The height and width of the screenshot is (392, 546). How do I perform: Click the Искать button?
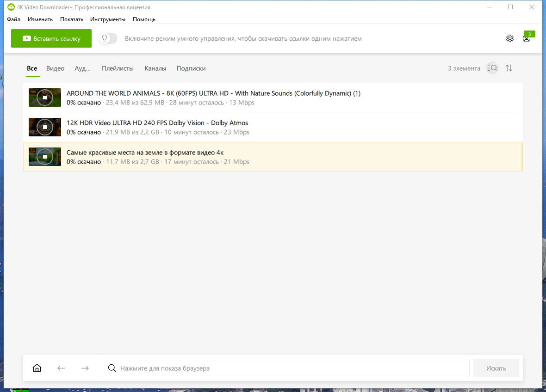pos(496,368)
